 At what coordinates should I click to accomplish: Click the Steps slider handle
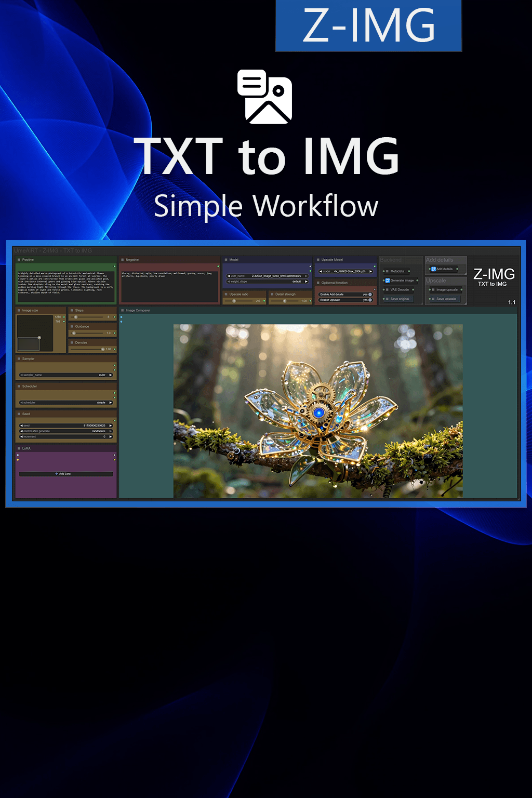[x=76, y=317]
